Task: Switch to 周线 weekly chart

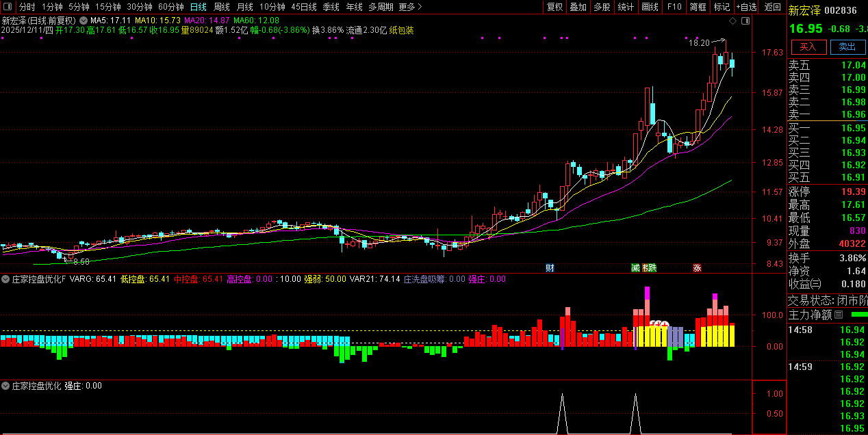Action: [x=222, y=7]
